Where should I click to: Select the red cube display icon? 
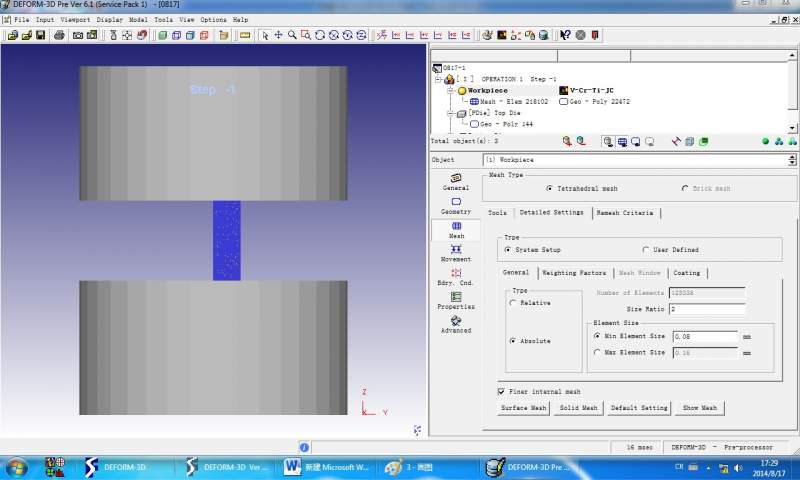[204, 35]
